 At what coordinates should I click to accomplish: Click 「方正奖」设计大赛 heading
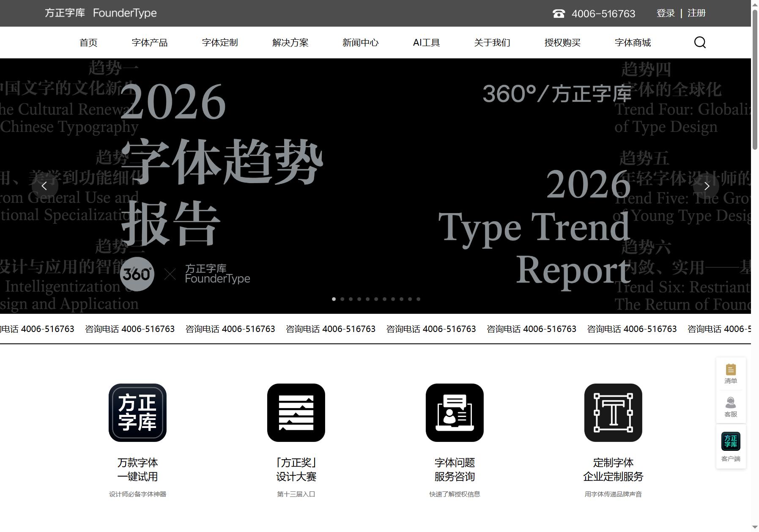click(296, 469)
